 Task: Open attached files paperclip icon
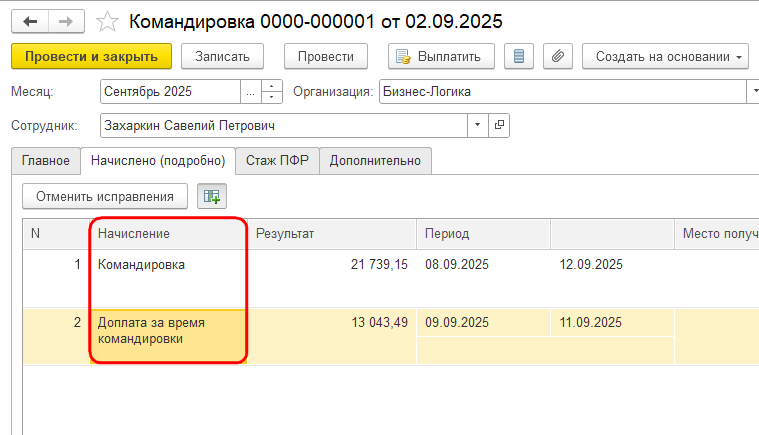coord(558,56)
